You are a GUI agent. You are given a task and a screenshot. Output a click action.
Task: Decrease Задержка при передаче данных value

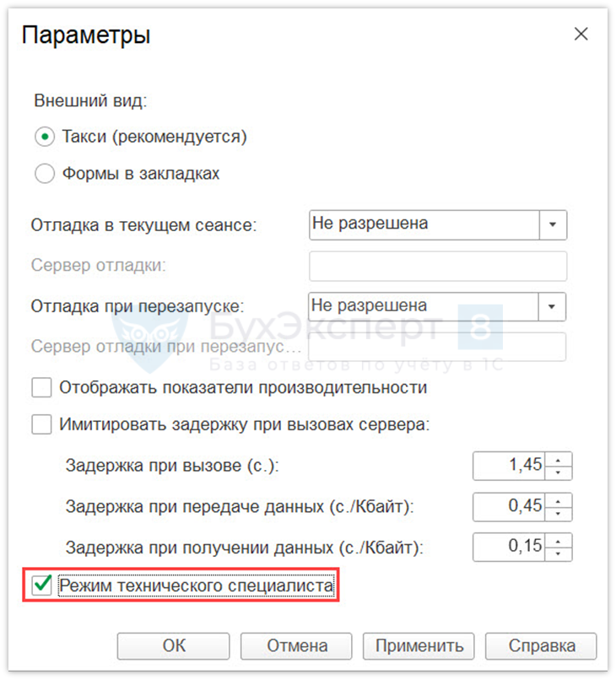(x=559, y=512)
